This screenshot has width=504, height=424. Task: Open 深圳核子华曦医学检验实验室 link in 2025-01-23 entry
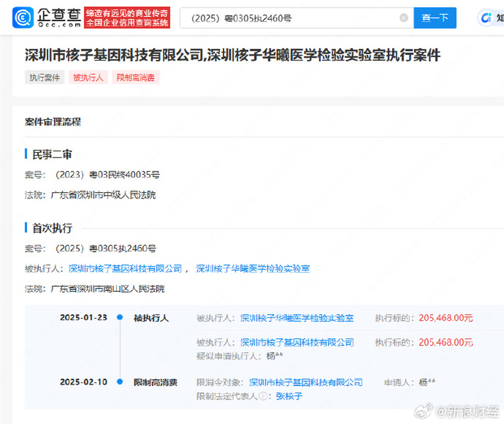point(297,318)
